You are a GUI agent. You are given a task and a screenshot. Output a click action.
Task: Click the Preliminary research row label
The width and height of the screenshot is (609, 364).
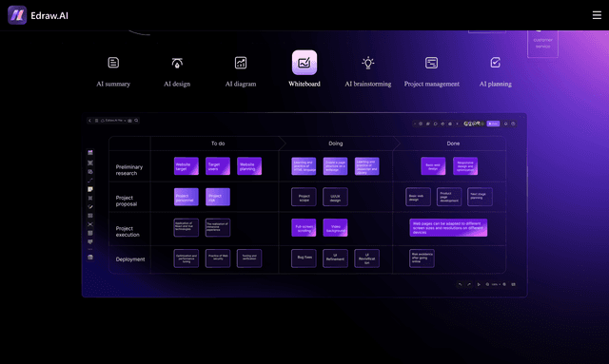pyautogui.click(x=129, y=170)
